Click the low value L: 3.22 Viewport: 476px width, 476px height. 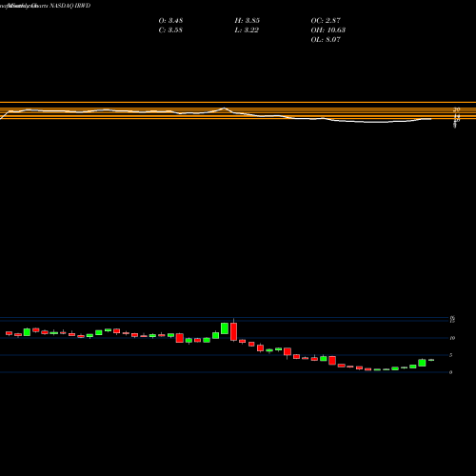247,30
